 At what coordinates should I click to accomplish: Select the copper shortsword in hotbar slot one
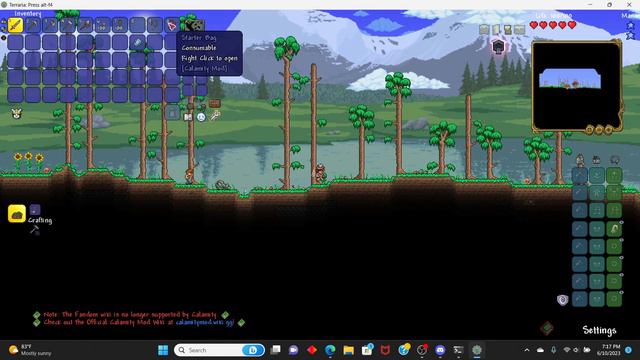pyautogui.click(x=15, y=25)
